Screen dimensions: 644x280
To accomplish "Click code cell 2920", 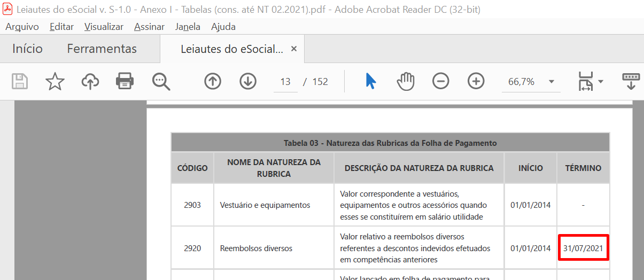I will [x=192, y=248].
